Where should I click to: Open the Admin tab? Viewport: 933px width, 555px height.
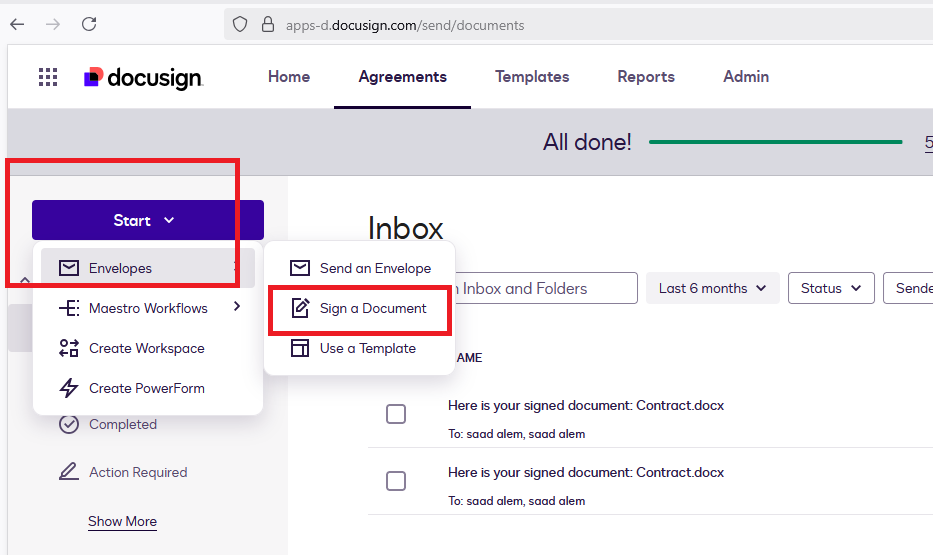746,77
